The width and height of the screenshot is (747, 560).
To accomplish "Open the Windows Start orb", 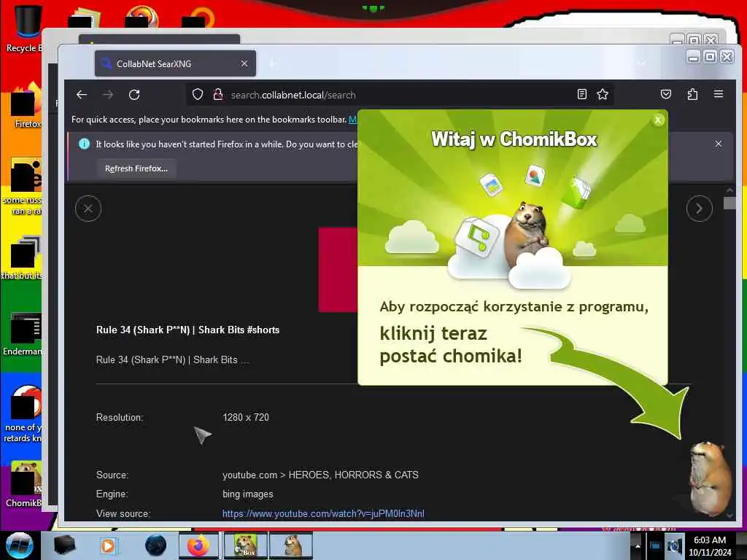I will tap(19, 545).
